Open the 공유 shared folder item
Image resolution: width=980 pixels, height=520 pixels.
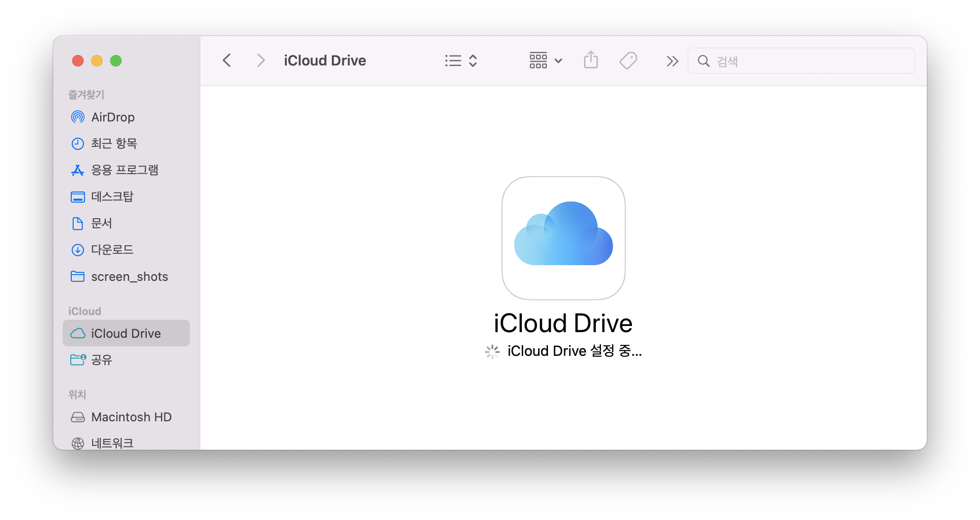[x=101, y=360]
